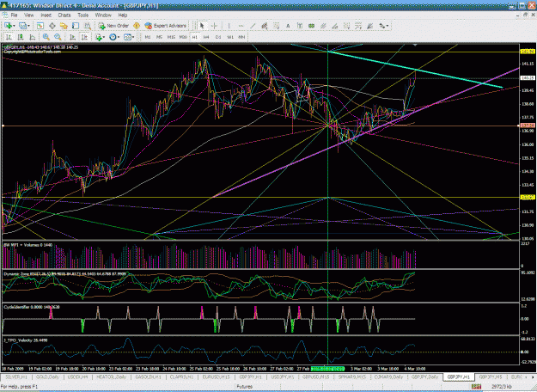Select the Fibonacci Retracement tool
Image resolution: width=537 pixels, height=392 pixels.
tap(276, 26)
